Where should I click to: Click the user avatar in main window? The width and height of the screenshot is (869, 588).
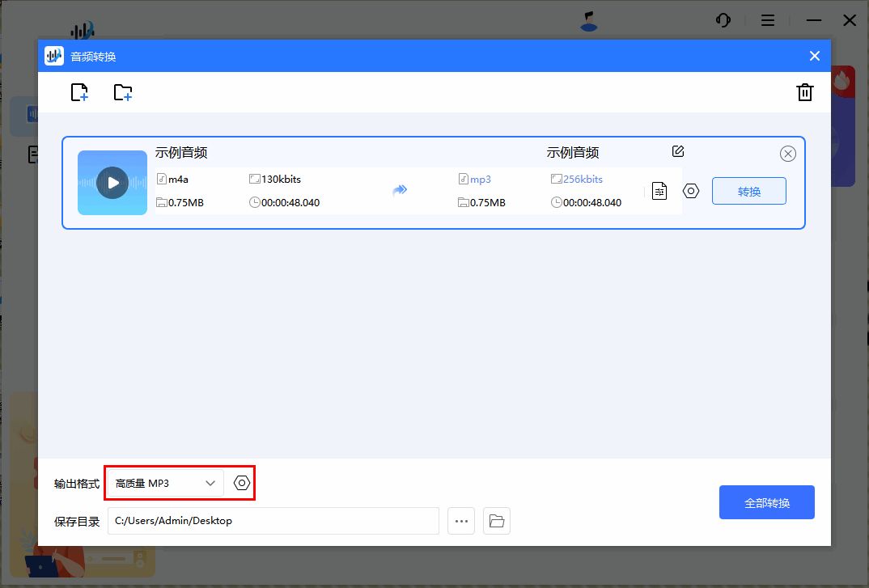point(588,21)
